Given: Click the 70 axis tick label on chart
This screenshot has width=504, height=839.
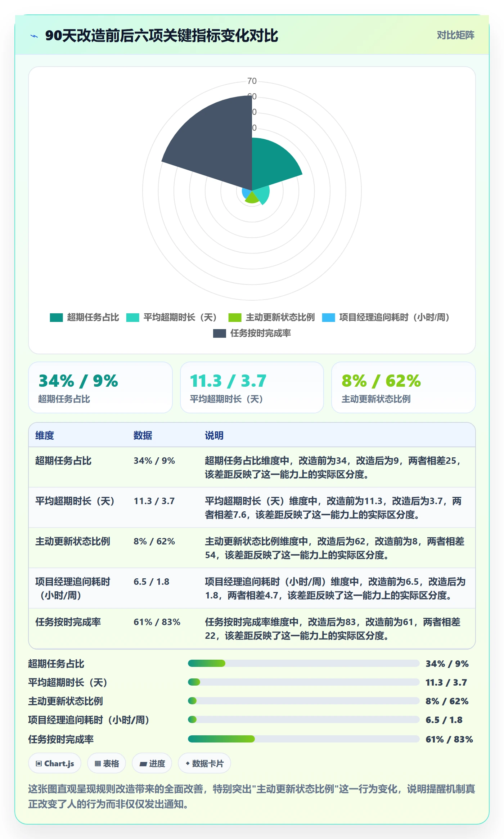Looking at the screenshot, I should tap(252, 81).
